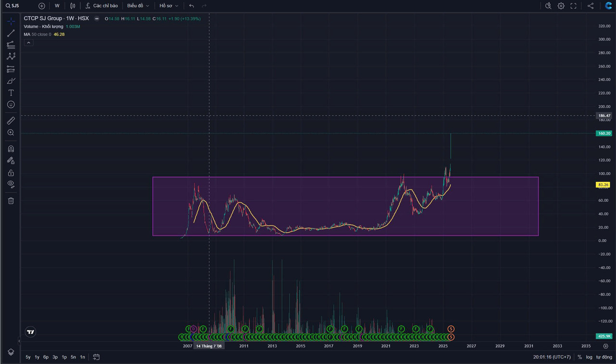Open Các chỉ báo indicators dialog

pyautogui.click(x=102, y=6)
